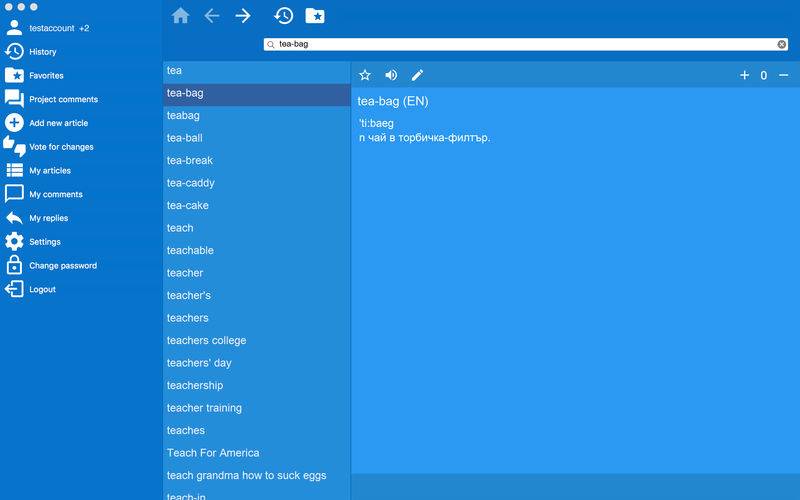Viewport: 800px width, 500px height.
Task: Select 'teachers college' entry
Action: point(257,340)
